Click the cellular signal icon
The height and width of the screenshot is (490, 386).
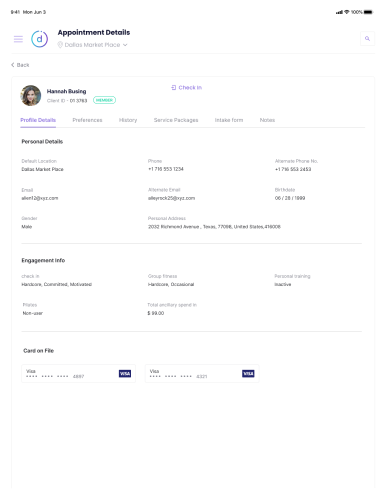click(x=339, y=12)
